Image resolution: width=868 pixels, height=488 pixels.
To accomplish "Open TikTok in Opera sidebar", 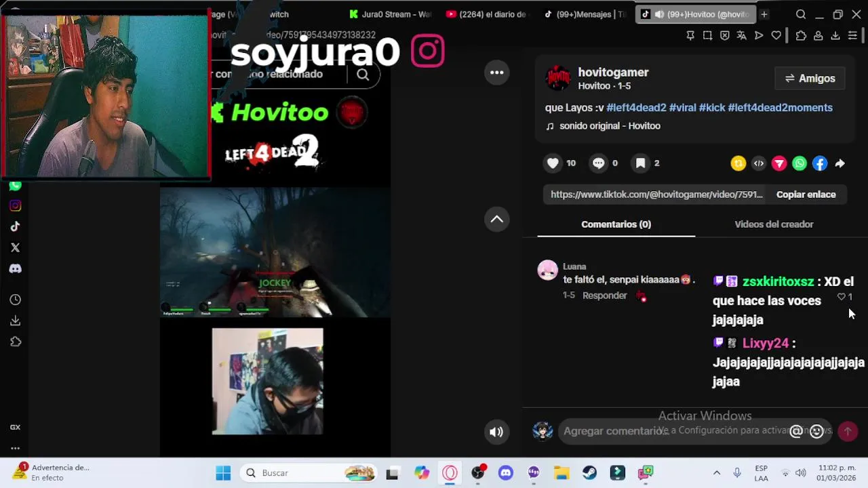I will (x=16, y=227).
